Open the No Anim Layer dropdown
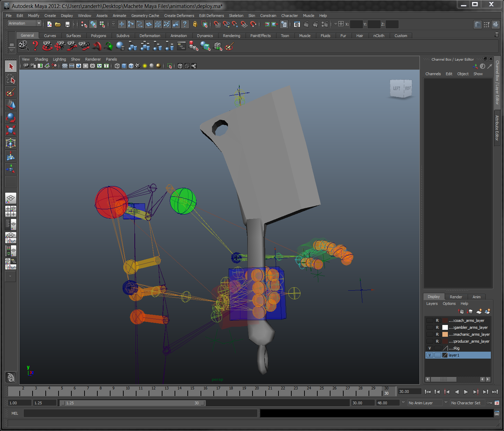 click(425, 403)
